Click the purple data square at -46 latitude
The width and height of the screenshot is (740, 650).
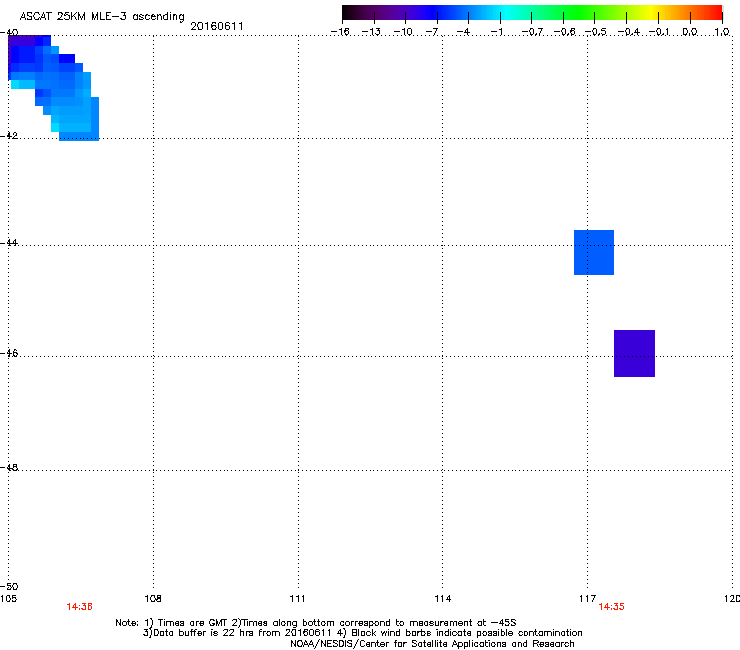click(x=634, y=353)
